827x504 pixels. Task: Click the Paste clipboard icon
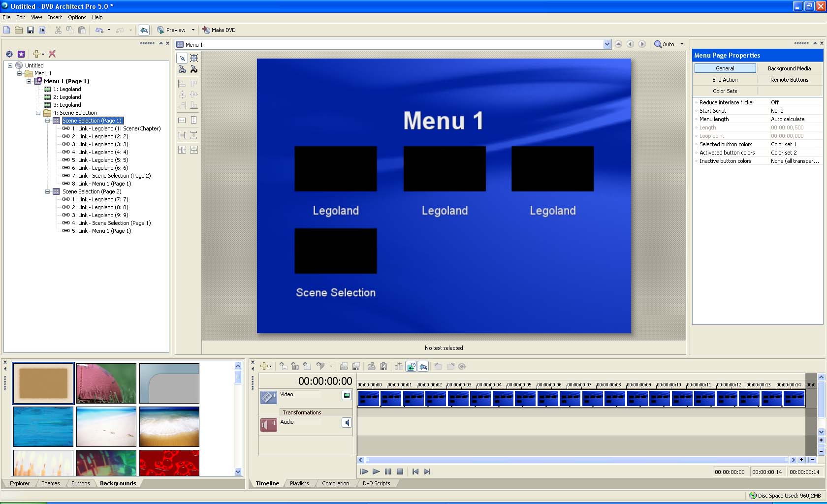point(82,30)
